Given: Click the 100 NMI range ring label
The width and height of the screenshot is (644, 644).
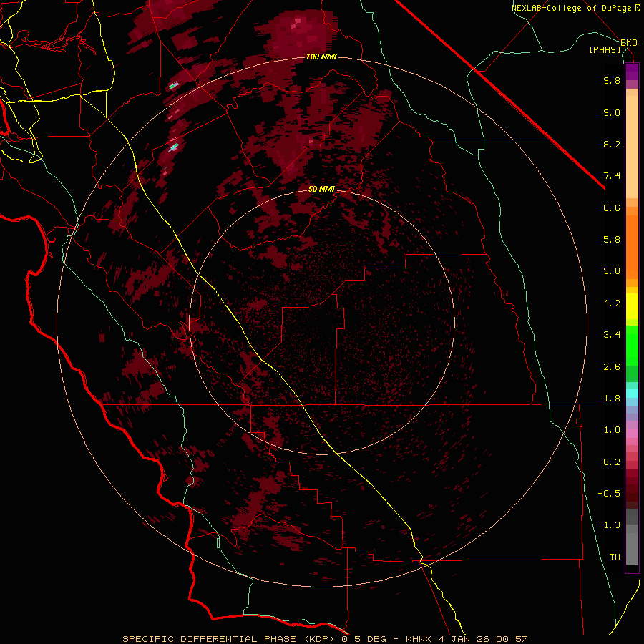Looking at the screenshot, I should point(321,57).
